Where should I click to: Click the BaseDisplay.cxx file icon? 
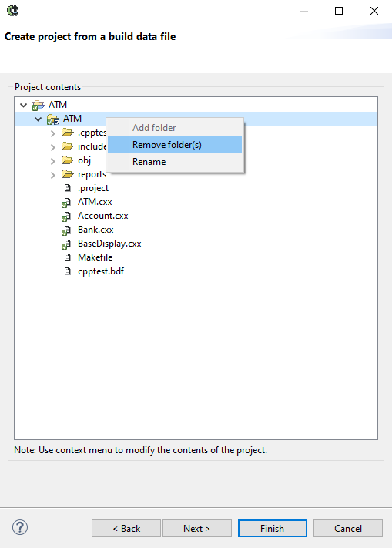[66, 244]
